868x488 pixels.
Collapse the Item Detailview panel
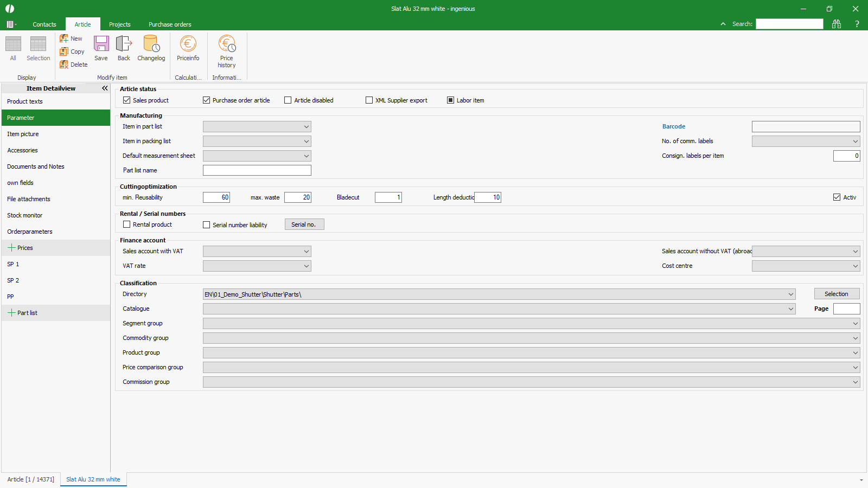click(x=105, y=88)
